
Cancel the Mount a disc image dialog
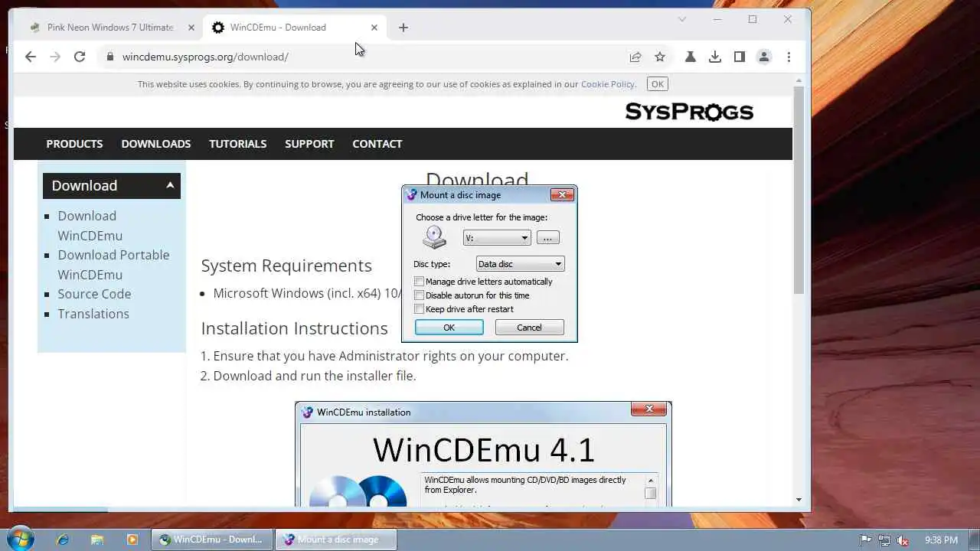[x=529, y=328]
